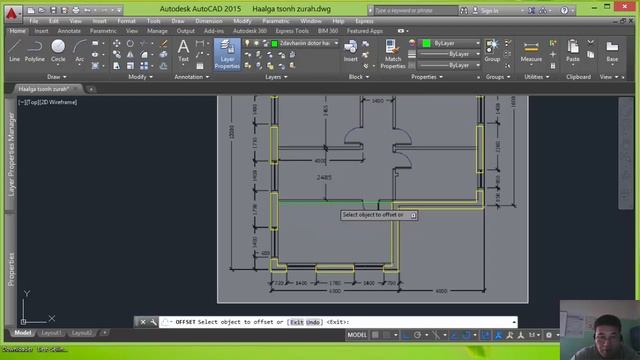Open the object color ByLayer dropdown
The width and height of the screenshot is (640, 360).
point(478,43)
